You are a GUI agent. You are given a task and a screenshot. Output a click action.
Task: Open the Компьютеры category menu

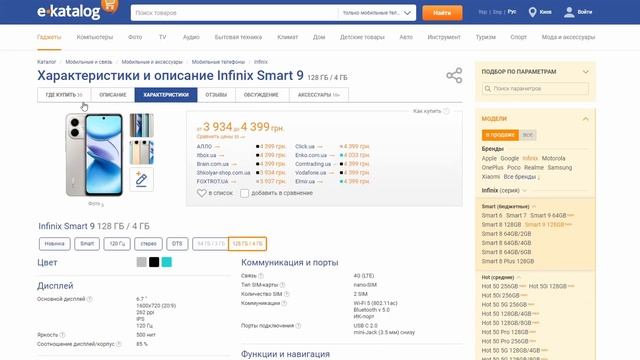95,37
